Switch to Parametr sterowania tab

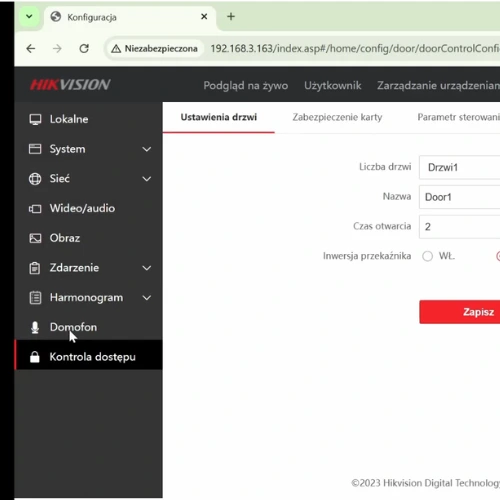(458, 117)
